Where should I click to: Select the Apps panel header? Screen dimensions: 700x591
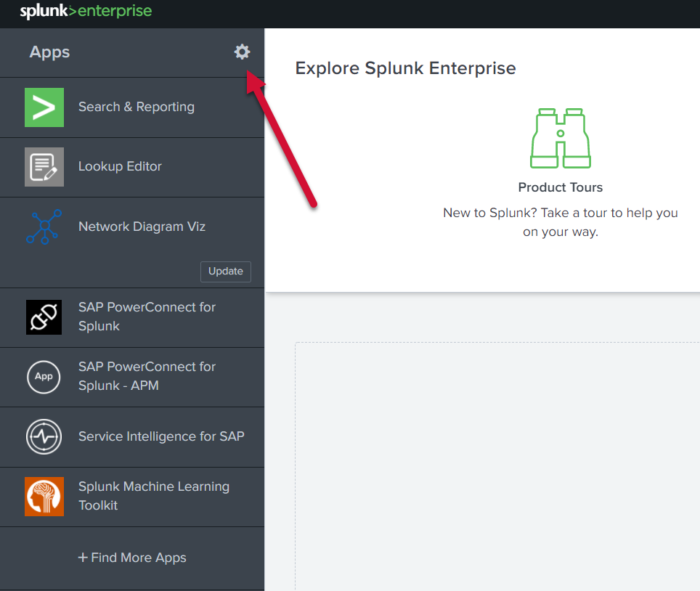49,52
